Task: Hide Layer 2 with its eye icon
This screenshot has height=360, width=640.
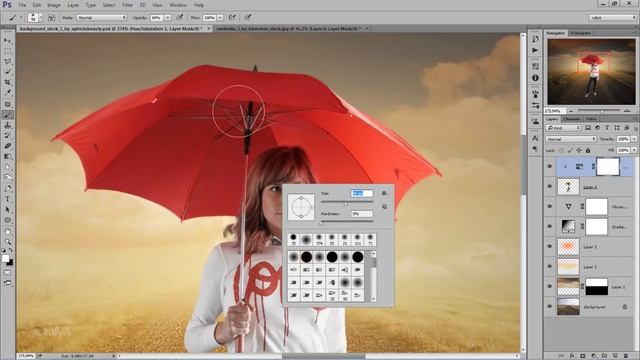Action: tap(549, 267)
